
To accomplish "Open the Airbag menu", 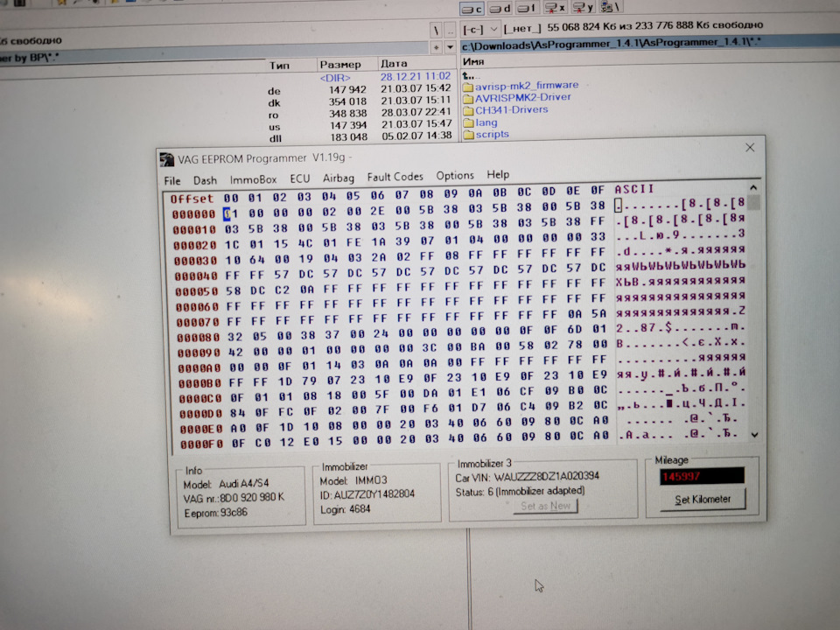I will click(x=339, y=178).
